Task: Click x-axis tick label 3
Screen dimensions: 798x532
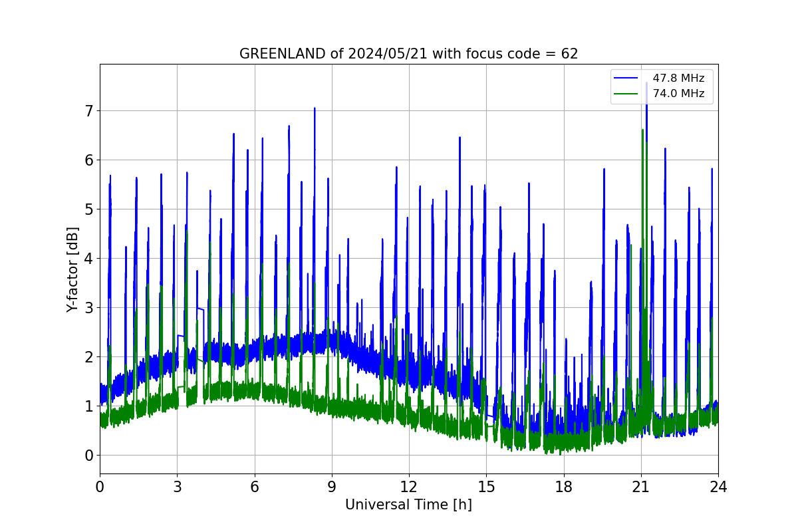Action: pos(177,487)
